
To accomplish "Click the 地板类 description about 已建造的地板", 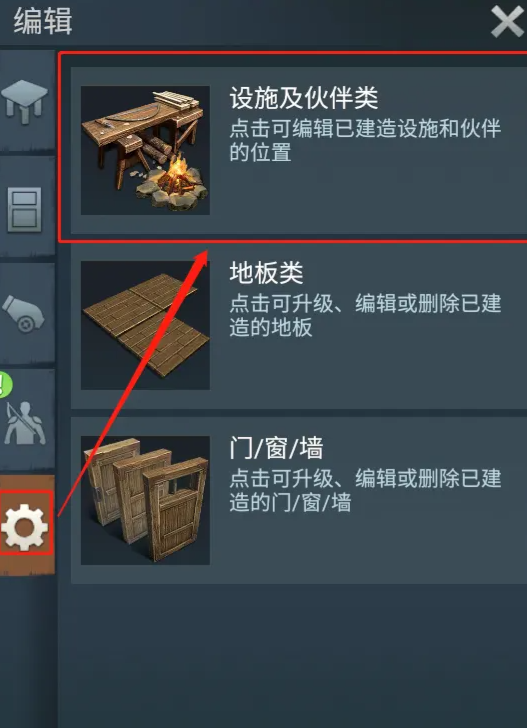I will pos(365,316).
